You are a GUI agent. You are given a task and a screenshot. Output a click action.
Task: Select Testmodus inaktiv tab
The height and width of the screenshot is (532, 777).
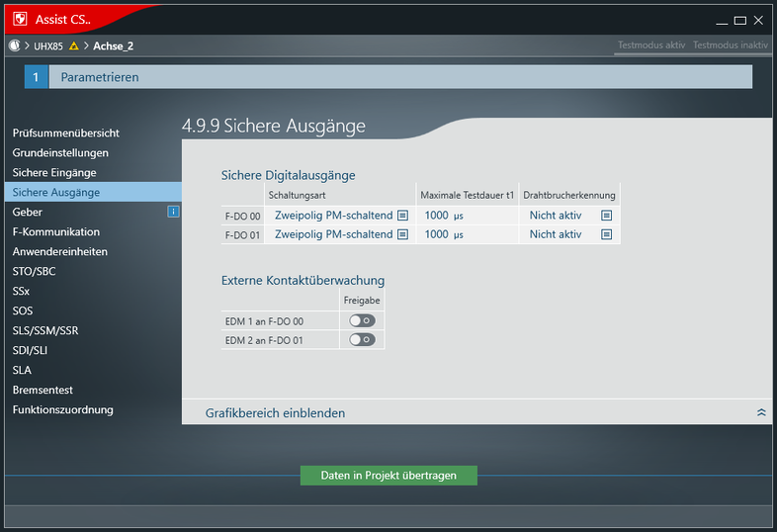tap(731, 45)
